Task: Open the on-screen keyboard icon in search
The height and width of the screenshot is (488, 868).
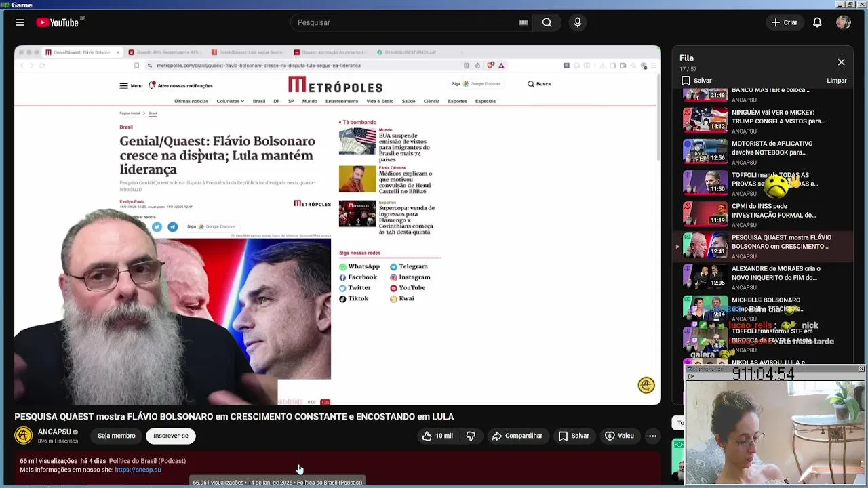Action: 524,22
